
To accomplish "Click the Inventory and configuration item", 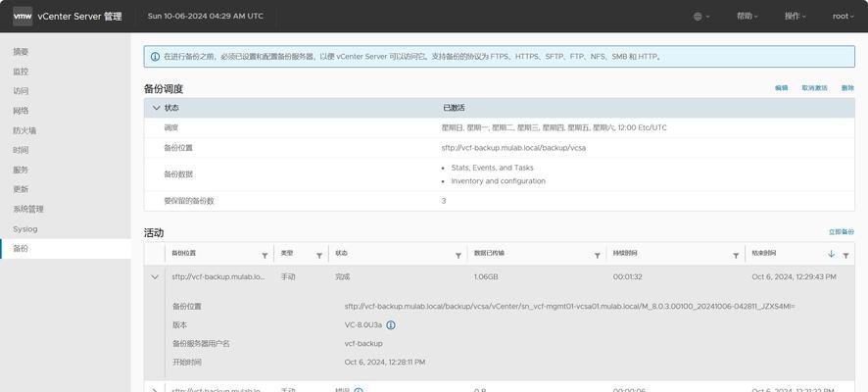I will coord(499,181).
